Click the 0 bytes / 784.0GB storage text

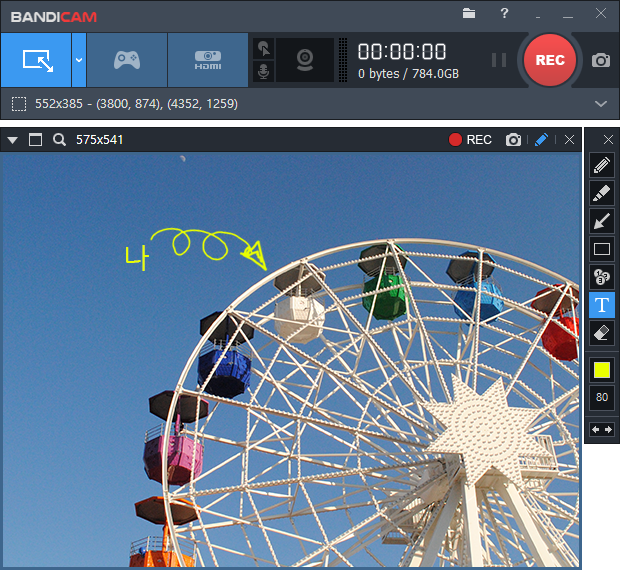408,74
